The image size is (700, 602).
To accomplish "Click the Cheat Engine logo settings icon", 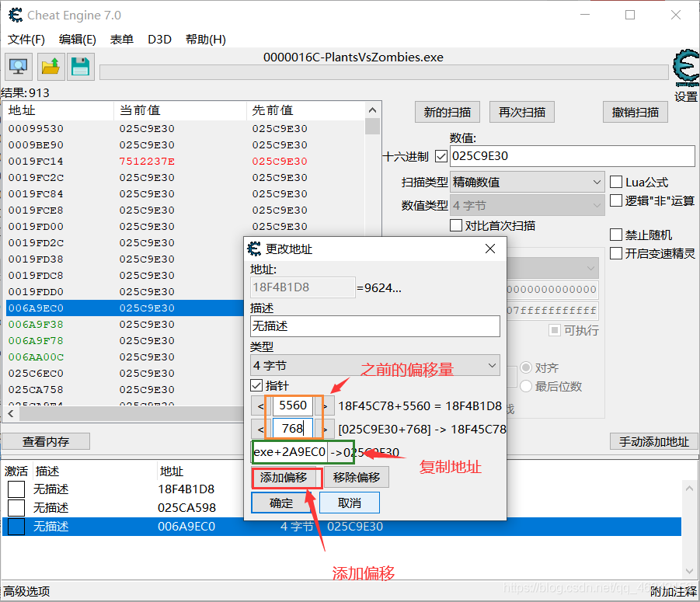I will click(686, 68).
